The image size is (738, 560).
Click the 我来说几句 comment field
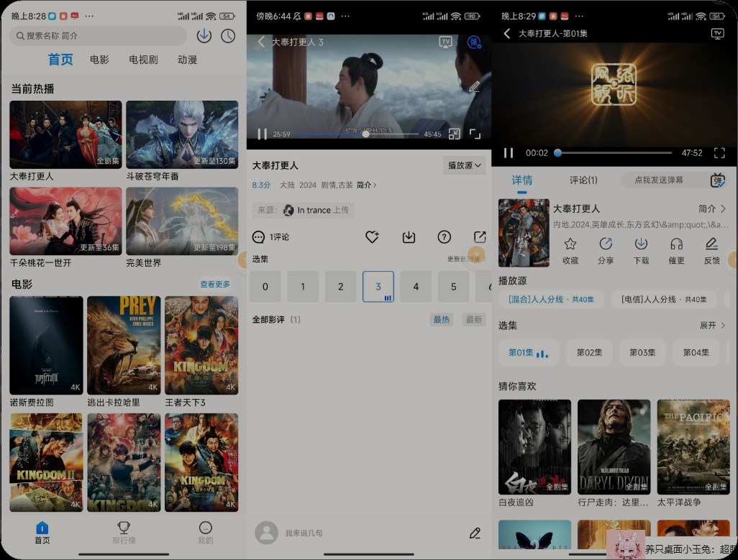304,533
